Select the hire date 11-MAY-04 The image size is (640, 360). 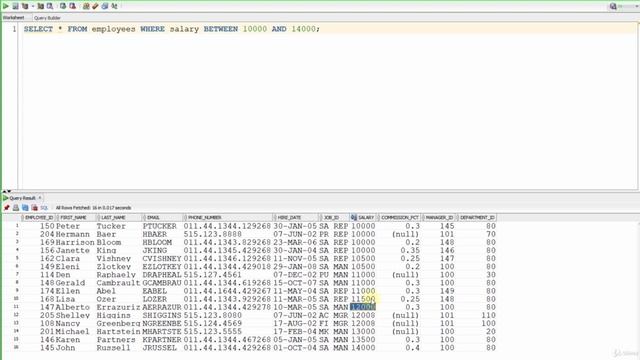(295, 291)
